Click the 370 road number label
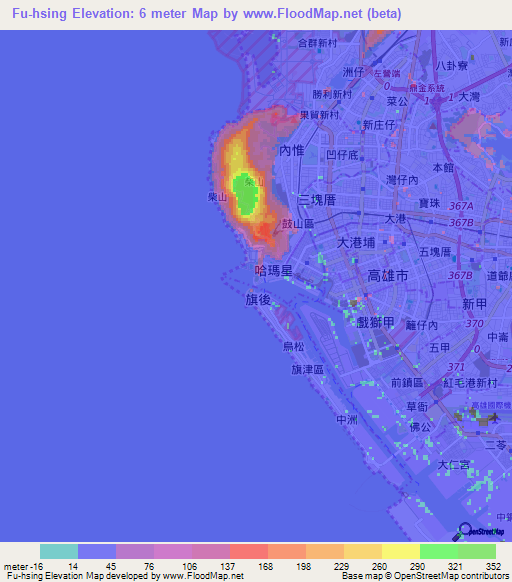This screenshot has width=512, height=582. click(475, 324)
